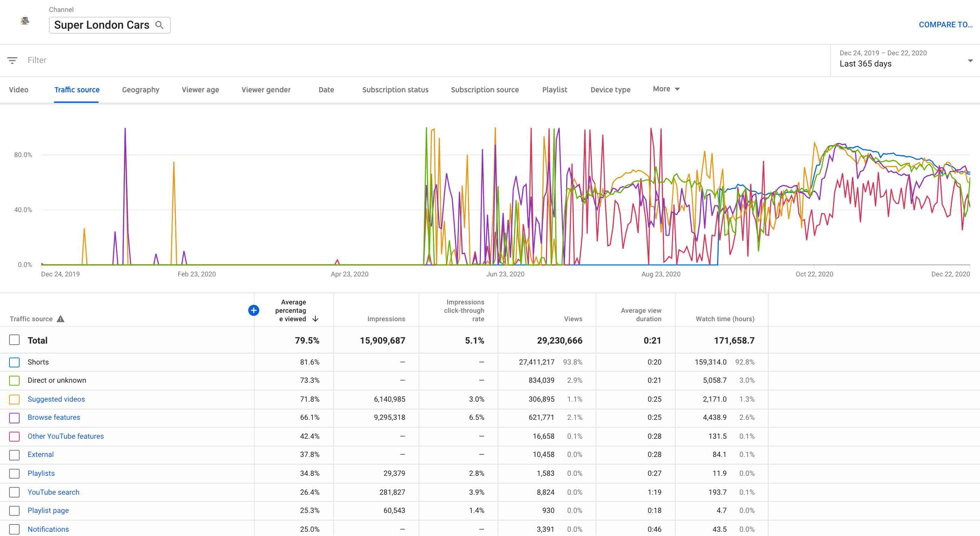Switch to the Video tab
This screenshot has width=980, height=536.
pos(19,90)
